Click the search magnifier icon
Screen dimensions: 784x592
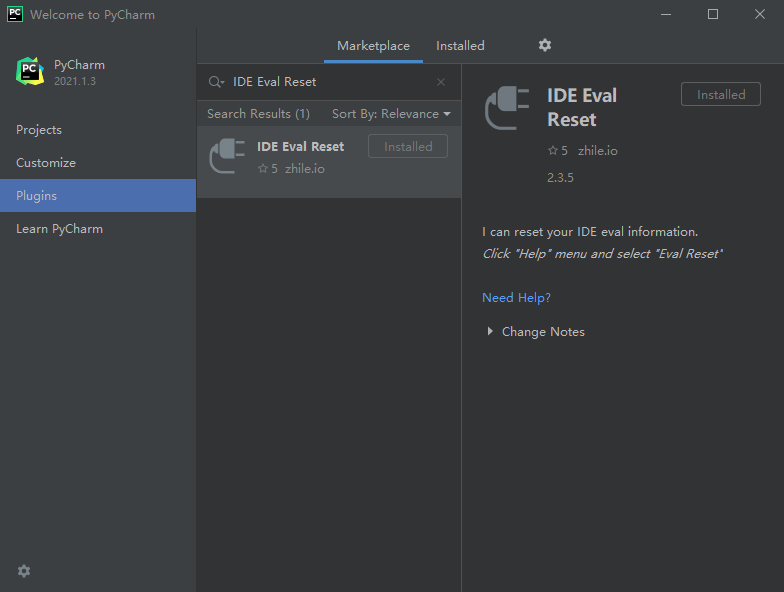[x=216, y=82]
